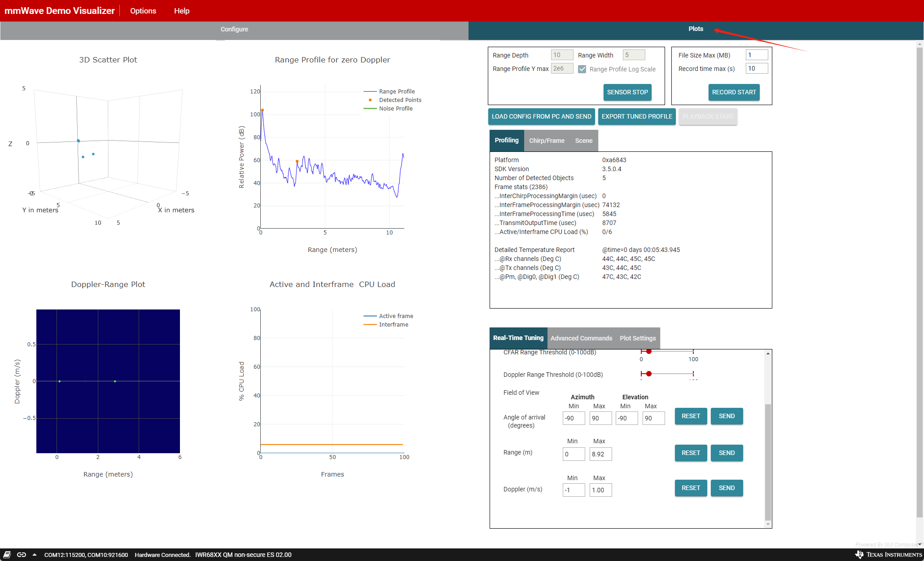924x561 pixels.
Task: Open the Help menu
Action: pos(181,10)
